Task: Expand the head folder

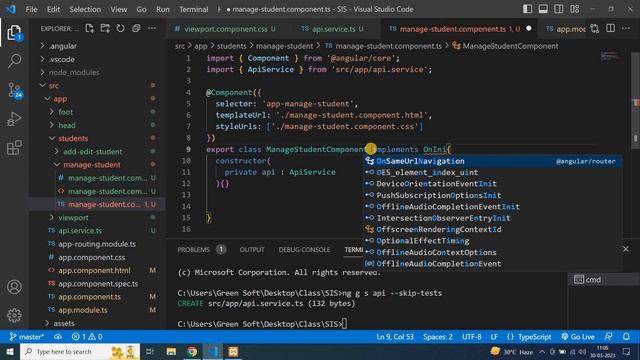Action: pos(67,125)
